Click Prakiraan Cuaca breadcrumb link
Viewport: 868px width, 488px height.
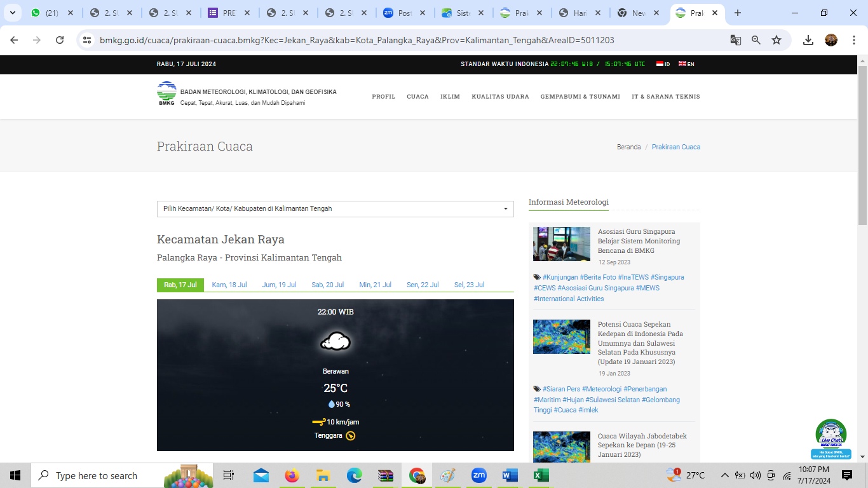[x=676, y=147]
